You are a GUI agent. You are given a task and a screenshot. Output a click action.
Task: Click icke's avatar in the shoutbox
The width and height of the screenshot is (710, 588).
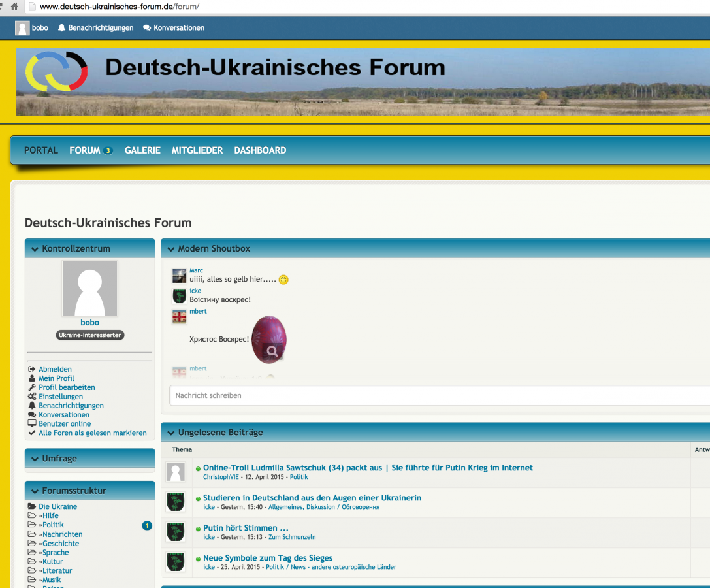tap(180, 296)
